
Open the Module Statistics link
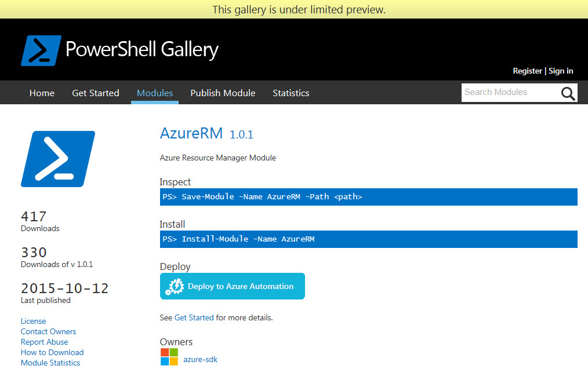[50, 363]
